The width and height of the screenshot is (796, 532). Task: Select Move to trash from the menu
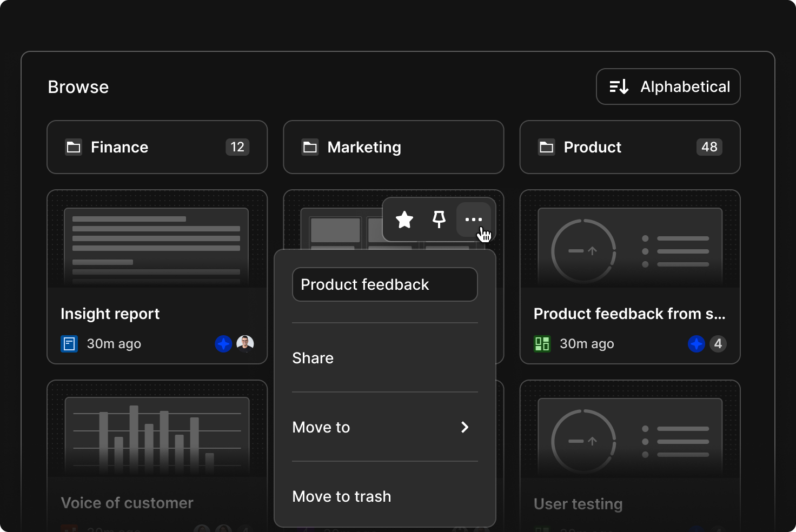click(x=341, y=496)
